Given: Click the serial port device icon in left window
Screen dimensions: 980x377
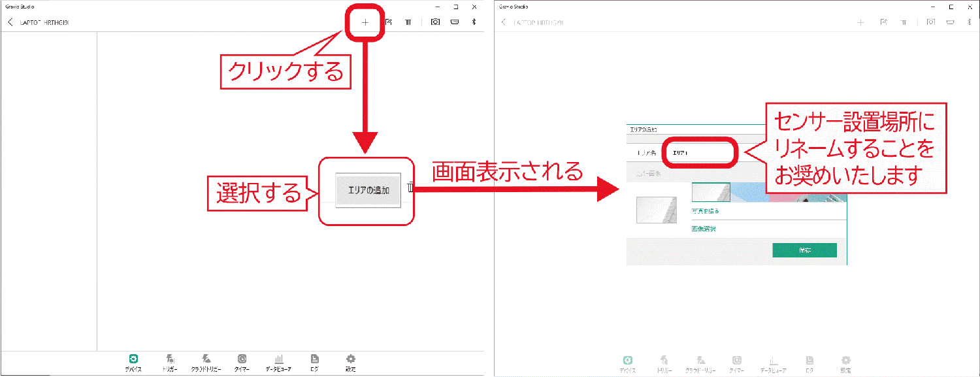Looking at the screenshot, I should tap(455, 22).
